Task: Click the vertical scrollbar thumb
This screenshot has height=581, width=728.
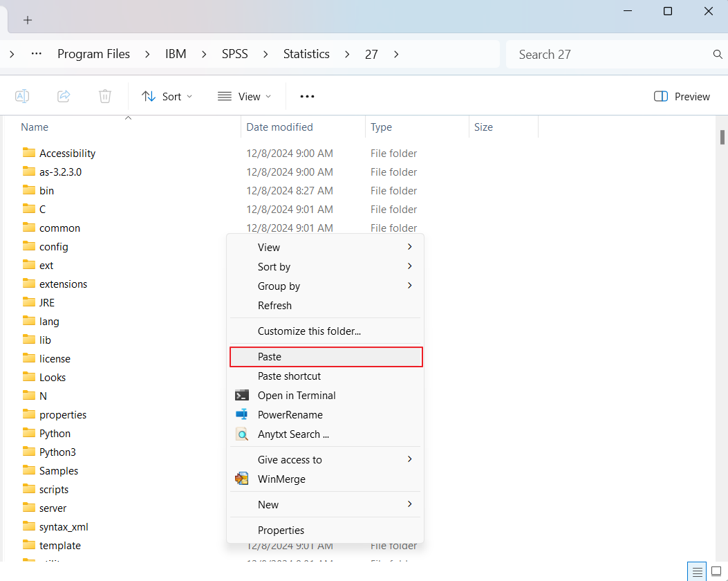Action: tap(722, 136)
